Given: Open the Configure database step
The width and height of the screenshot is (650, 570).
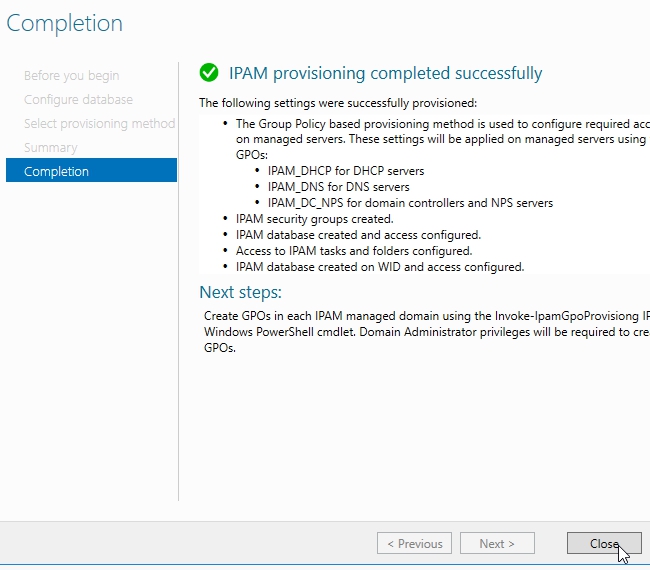Looking at the screenshot, I should 78,99.
